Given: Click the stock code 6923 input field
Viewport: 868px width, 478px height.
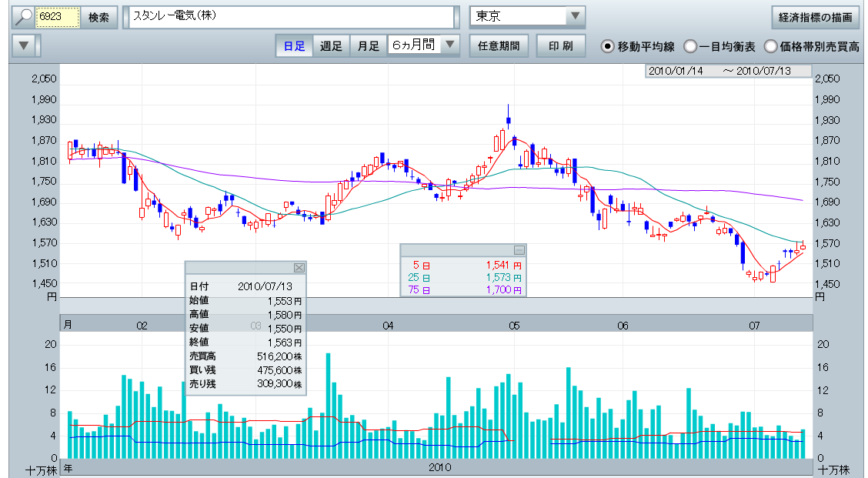Looking at the screenshot, I should coord(58,17).
